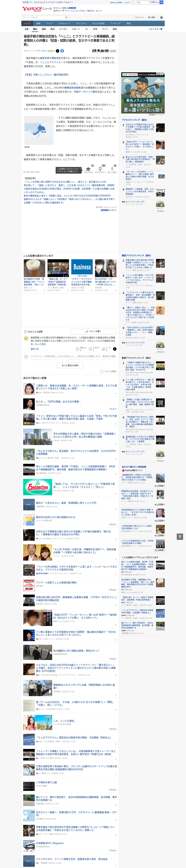Click the keyword search magnifier icon
Image resolution: width=186 pixels, height=868 pixels.
[x=66, y=18]
